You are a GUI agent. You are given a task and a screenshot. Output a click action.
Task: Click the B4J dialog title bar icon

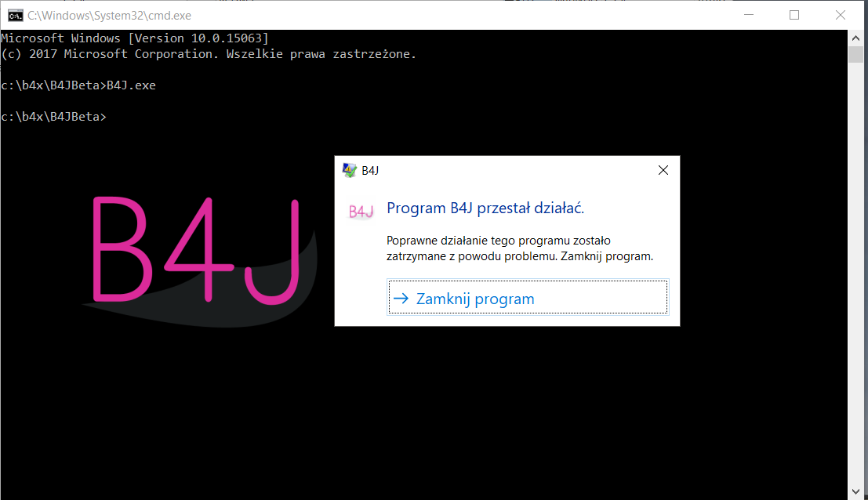click(x=349, y=170)
